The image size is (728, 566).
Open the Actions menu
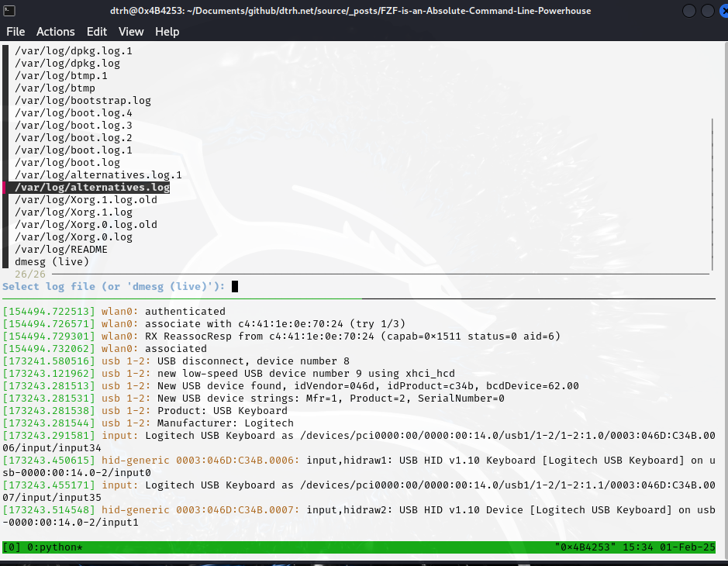[56, 32]
